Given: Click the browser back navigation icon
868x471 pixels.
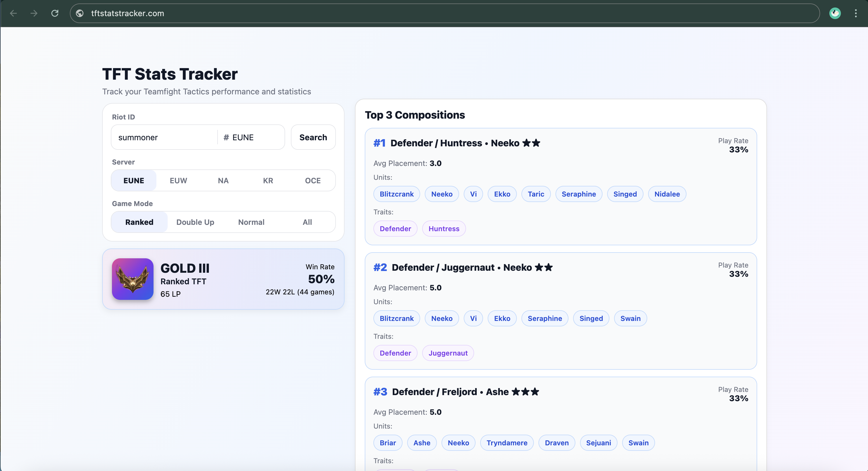Looking at the screenshot, I should (x=13, y=13).
